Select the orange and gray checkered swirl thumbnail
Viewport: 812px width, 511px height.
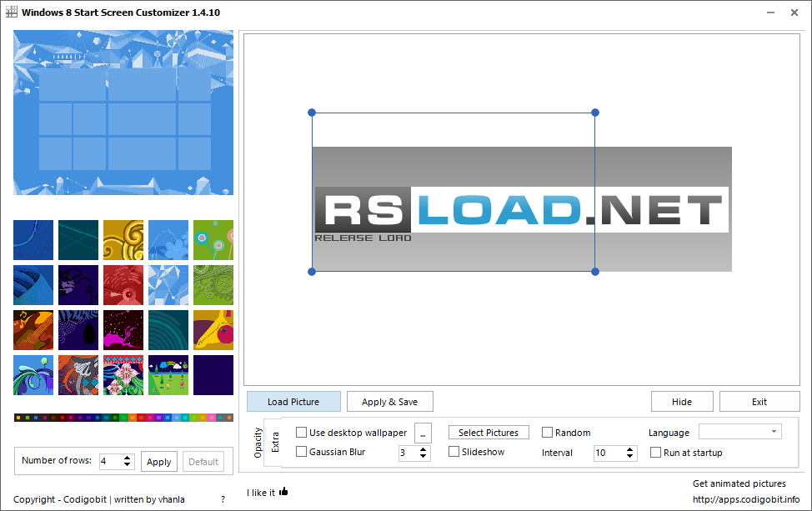pos(78,375)
